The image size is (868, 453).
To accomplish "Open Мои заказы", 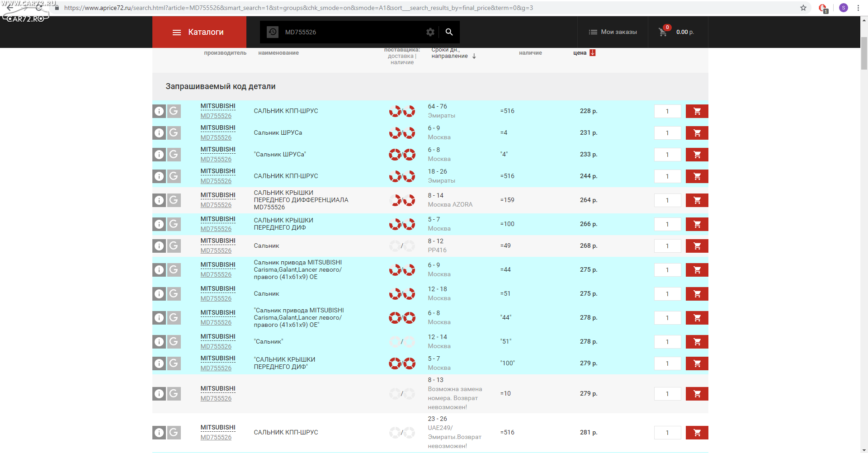I will point(613,32).
